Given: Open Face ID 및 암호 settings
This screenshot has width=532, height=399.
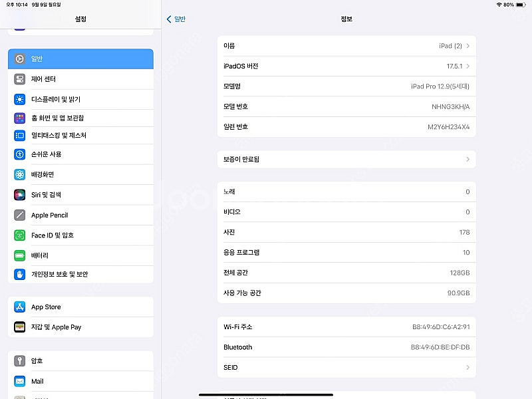Looking at the screenshot, I should tap(80, 235).
